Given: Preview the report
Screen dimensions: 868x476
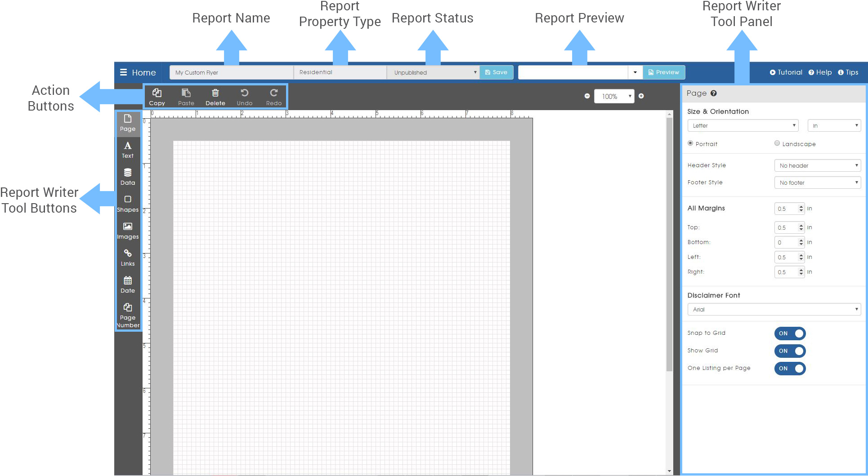Looking at the screenshot, I should click(x=664, y=72).
